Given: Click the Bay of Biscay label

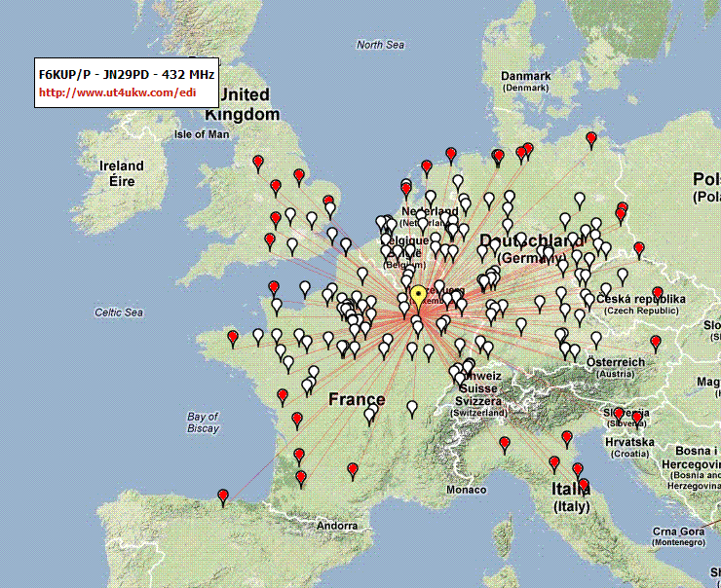Looking at the screenshot, I should pos(203,423).
